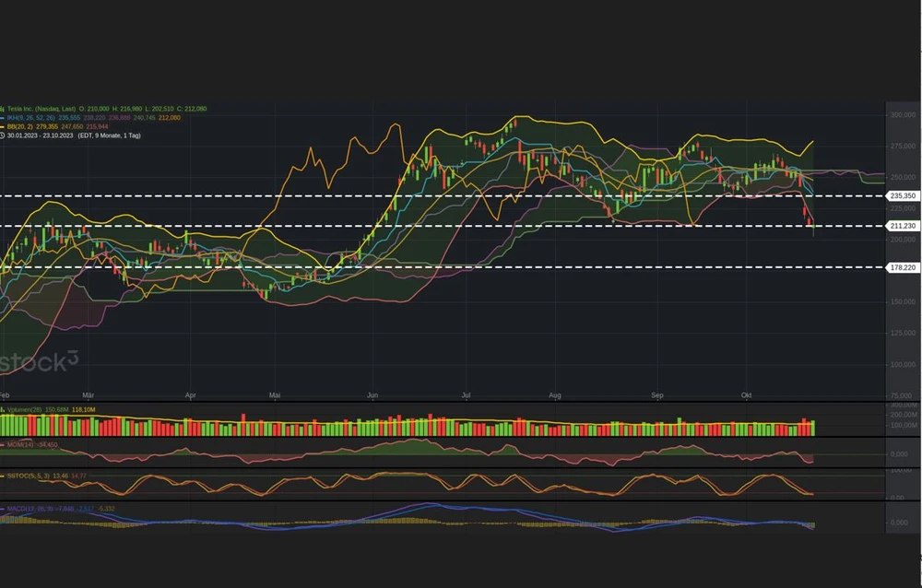Image resolution: width=922 pixels, height=588 pixels.
Task: Click the Jun month label on time axis
Action: 372,395
